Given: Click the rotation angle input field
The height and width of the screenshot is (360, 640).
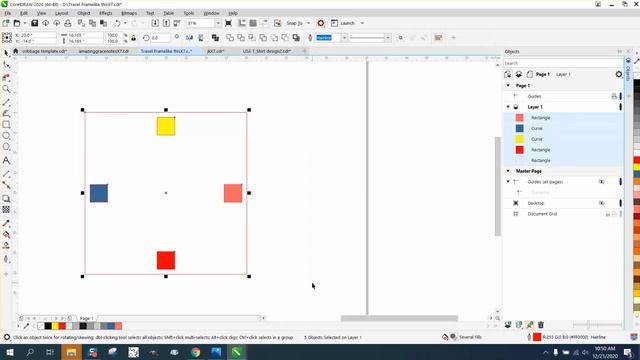Looking at the screenshot, I should tap(160, 38).
